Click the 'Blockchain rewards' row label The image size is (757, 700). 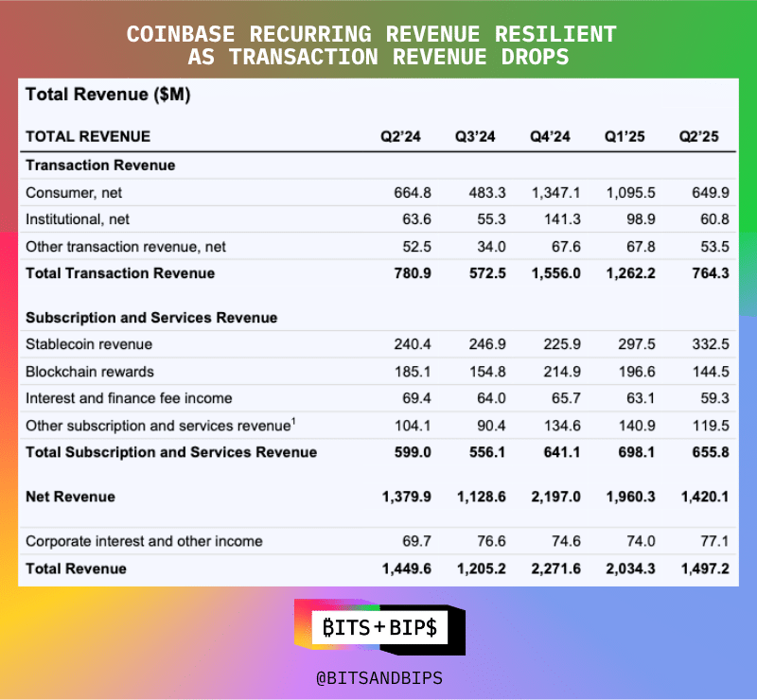coord(90,372)
